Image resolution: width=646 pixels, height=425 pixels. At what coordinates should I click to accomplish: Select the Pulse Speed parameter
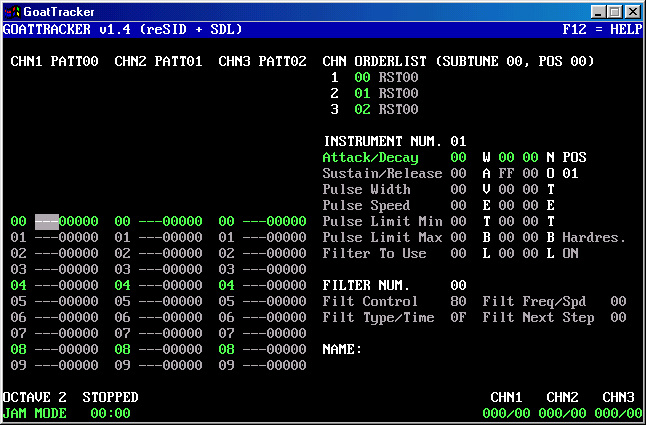click(x=366, y=205)
